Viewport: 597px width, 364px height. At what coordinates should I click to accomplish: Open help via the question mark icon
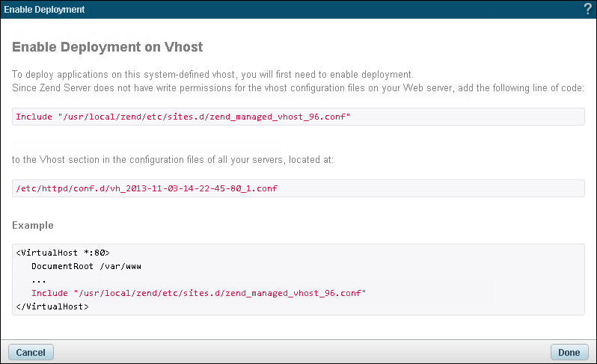(x=588, y=9)
